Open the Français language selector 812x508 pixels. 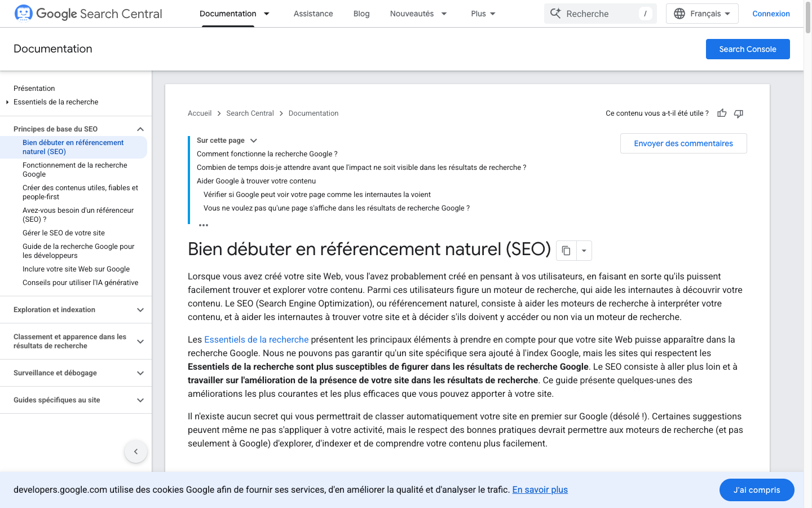702,14
